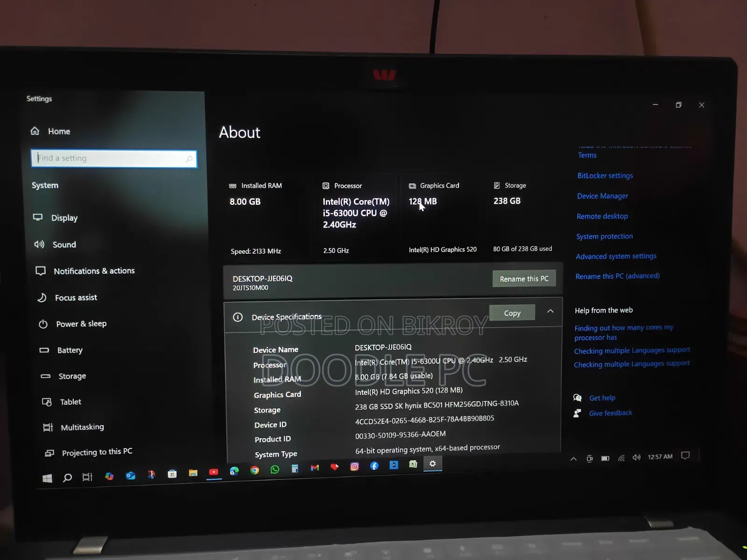This screenshot has height=560, width=747.
Task: Open the Device Manager link
Action: coord(602,196)
